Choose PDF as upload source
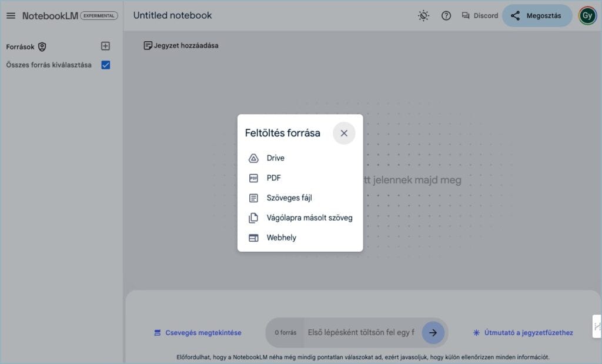The width and height of the screenshot is (602, 364). coord(300,178)
